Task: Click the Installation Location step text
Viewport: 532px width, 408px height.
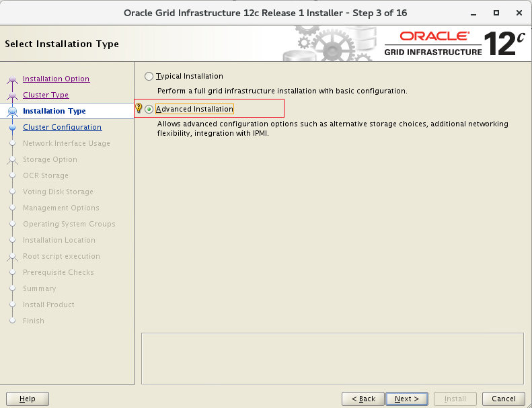Action: [x=59, y=240]
